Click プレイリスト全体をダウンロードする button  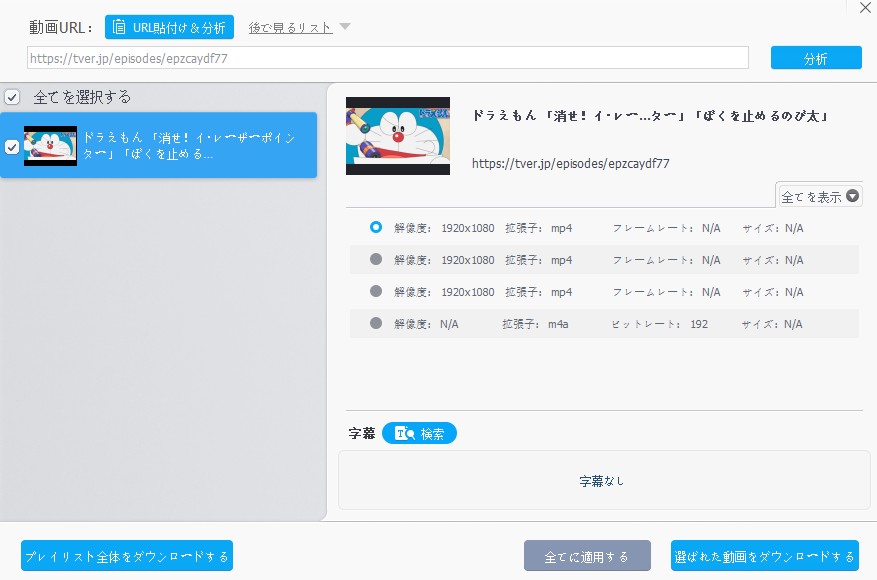[127, 556]
